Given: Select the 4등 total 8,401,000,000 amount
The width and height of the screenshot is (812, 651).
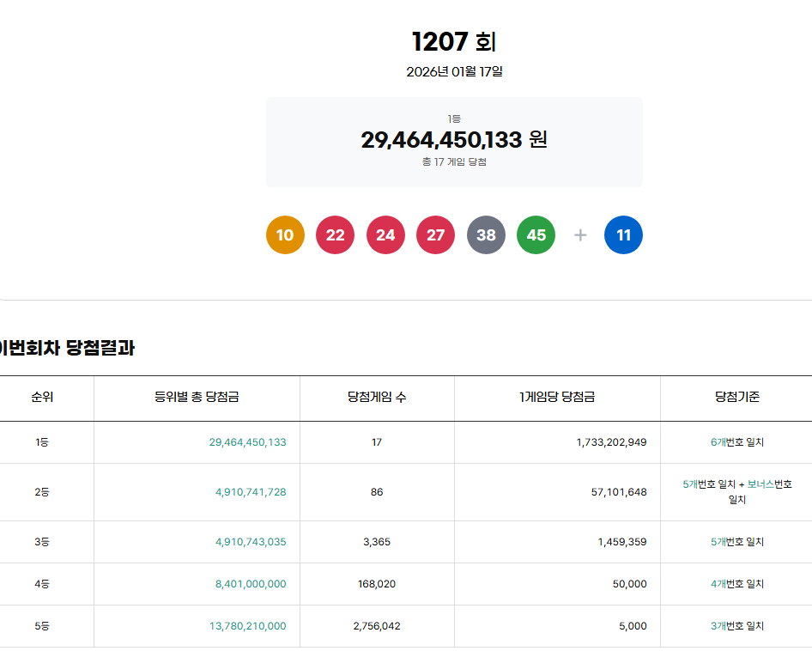Looking at the screenshot, I should pyautogui.click(x=251, y=584).
